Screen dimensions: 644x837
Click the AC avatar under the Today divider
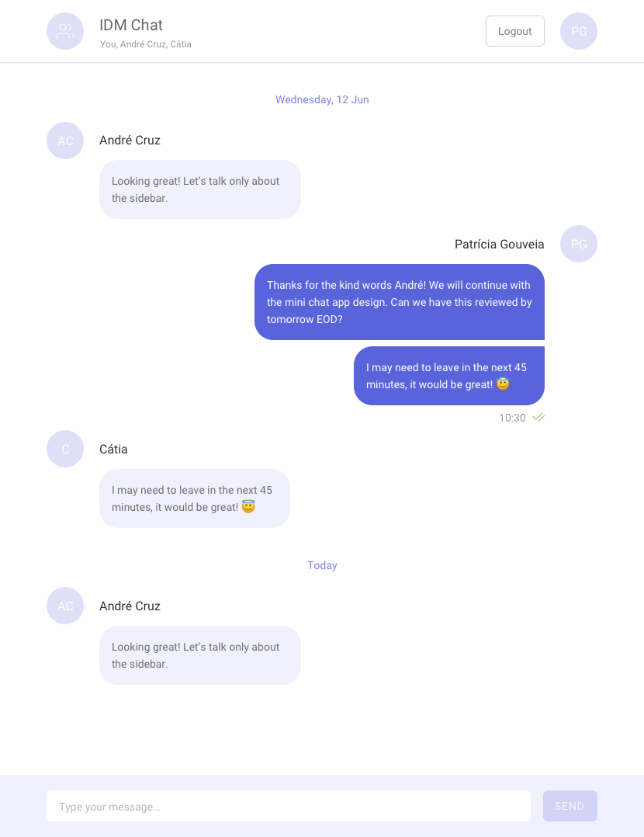(x=65, y=606)
